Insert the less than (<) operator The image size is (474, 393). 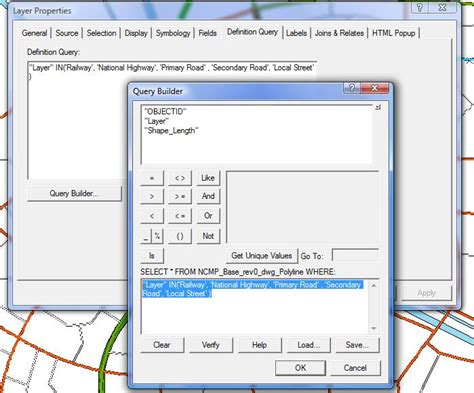point(152,216)
